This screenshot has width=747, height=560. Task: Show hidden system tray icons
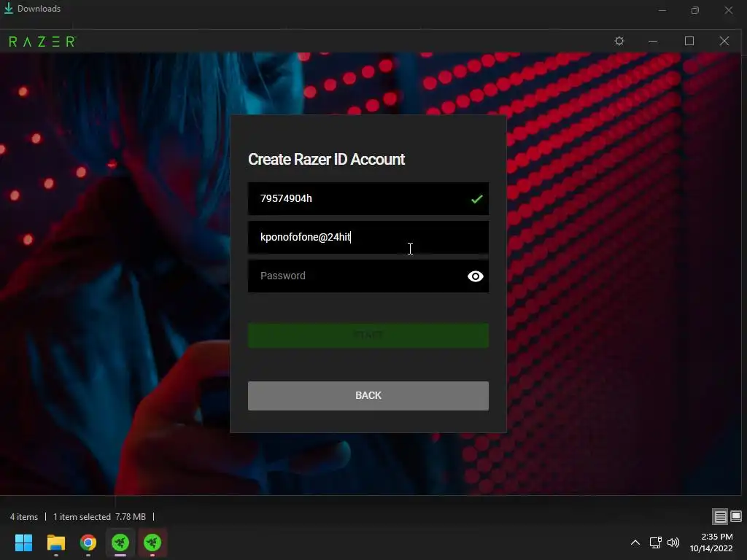(635, 542)
